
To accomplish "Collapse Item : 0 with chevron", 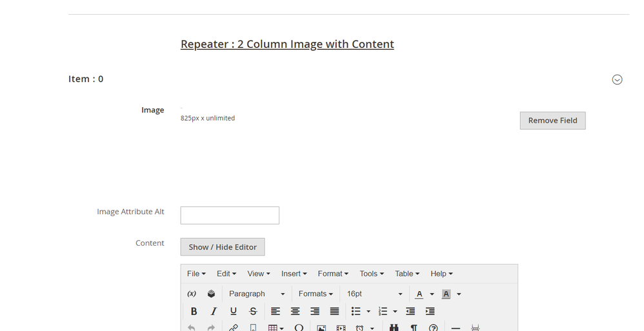I will coord(617,79).
